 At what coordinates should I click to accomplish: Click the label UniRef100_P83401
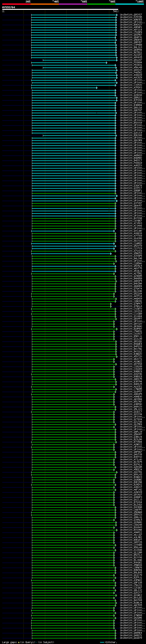(x=131, y=65)
